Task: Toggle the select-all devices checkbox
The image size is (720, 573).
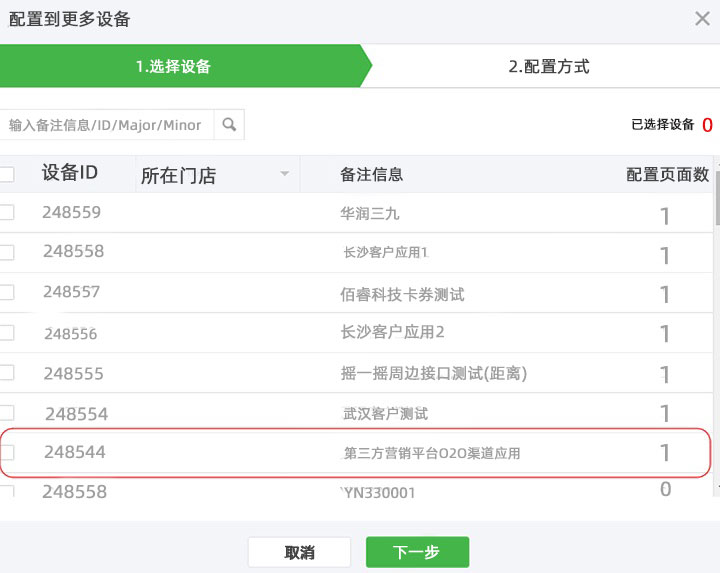Action: [x=7, y=174]
